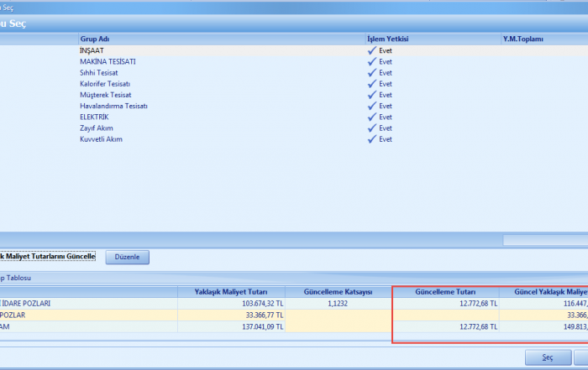Click the 1,1232 coefficient cell
The width and height of the screenshot is (588, 370).
pyautogui.click(x=339, y=304)
